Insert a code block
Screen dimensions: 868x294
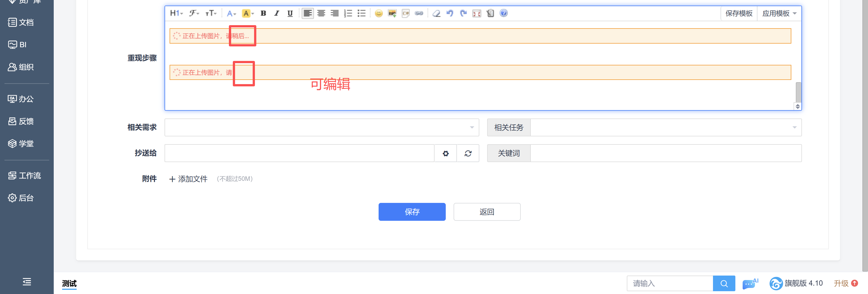tap(406, 13)
